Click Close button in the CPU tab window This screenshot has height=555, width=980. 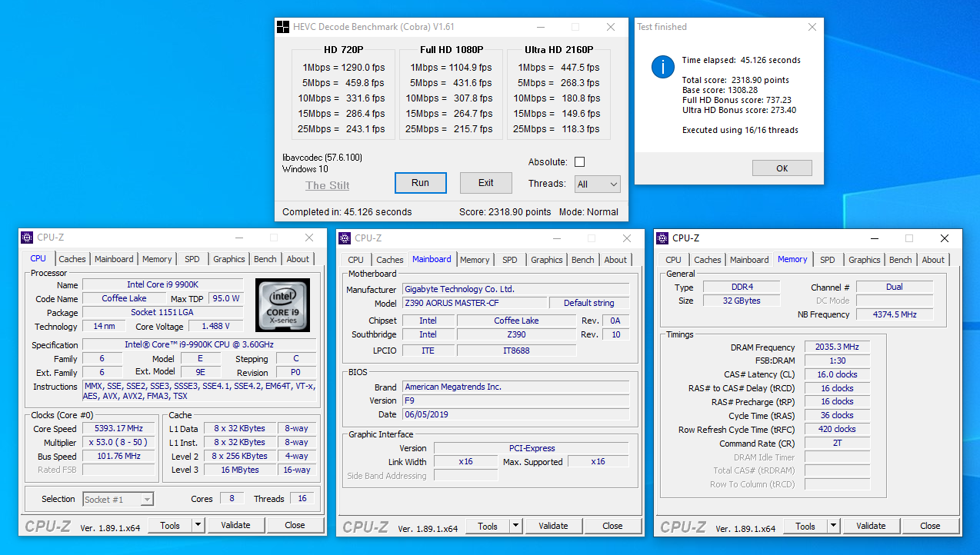[295, 525]
